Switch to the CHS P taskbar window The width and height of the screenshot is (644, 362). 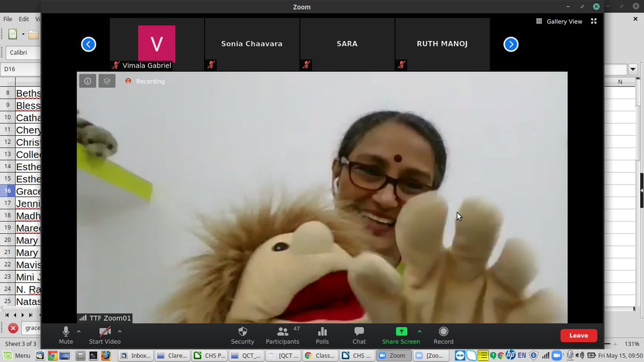pyautogui.click(x=209, y=355)
